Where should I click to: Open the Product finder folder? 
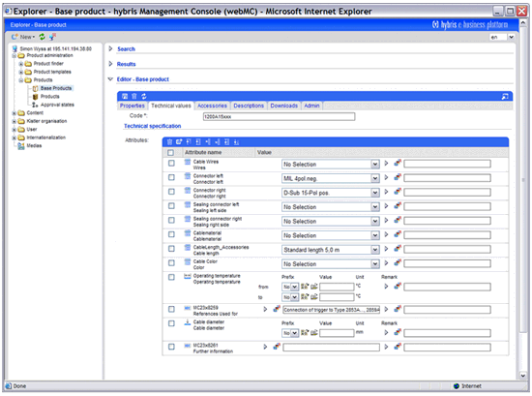tap(48, 64)
